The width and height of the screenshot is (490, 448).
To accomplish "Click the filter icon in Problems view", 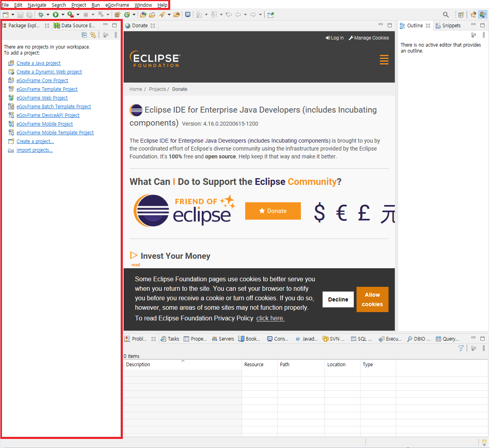I will [x=461, y=348].
